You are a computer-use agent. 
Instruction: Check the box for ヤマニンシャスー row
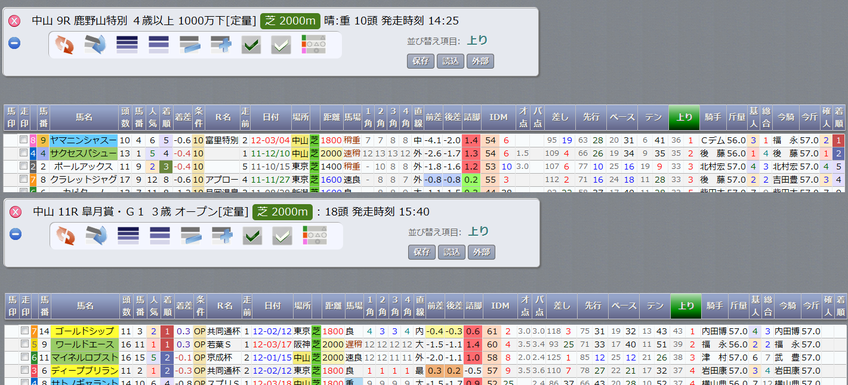coord(23,141)
